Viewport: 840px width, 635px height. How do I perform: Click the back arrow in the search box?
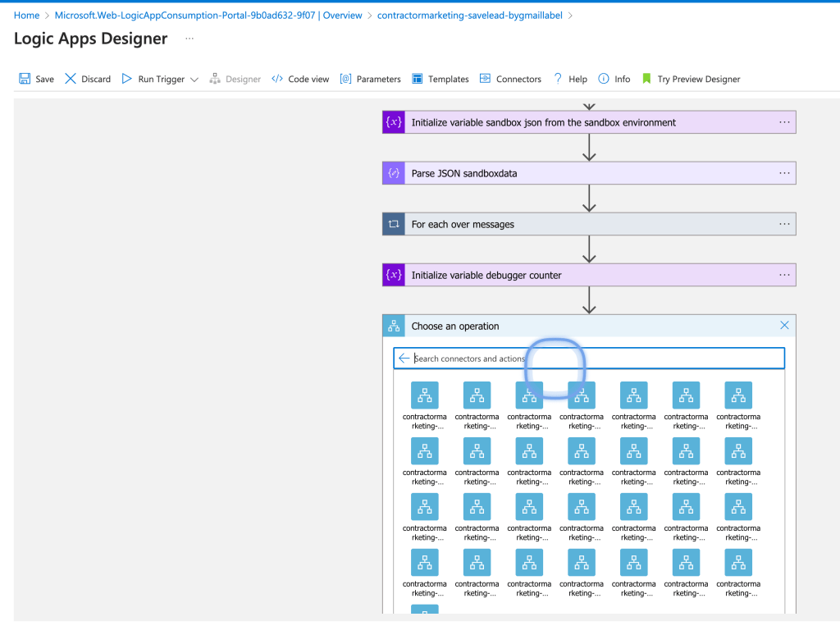(x=404, y=359)
